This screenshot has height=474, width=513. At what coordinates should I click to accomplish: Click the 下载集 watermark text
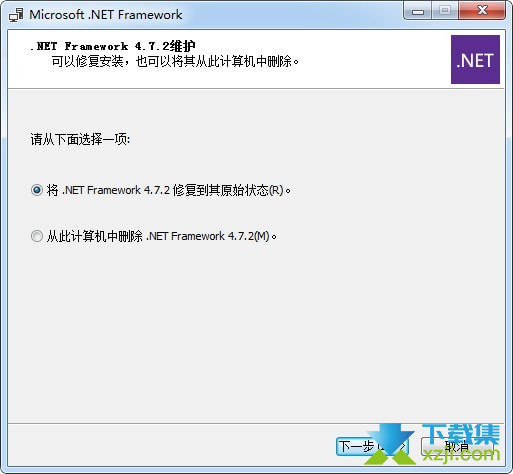(x=461, y=434)
